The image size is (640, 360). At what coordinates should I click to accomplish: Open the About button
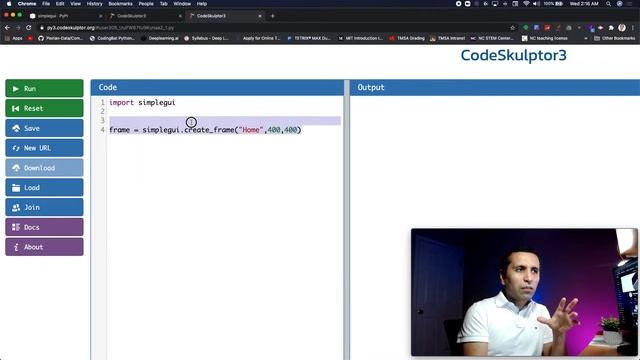pyautogui.click(x=44, y=247)
